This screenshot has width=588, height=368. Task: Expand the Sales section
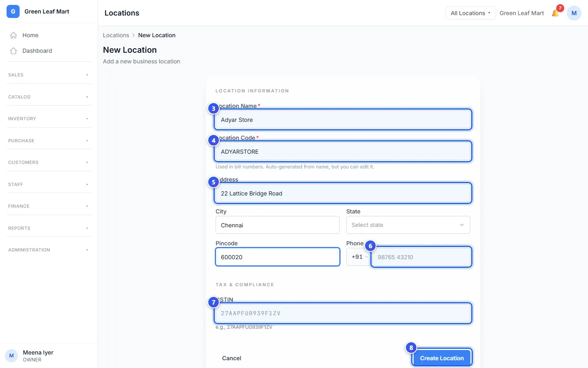(49, 75)
